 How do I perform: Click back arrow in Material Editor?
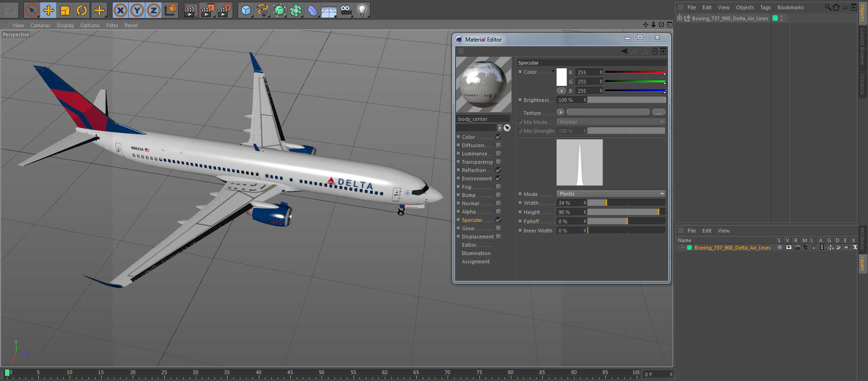tap(624, 51)
